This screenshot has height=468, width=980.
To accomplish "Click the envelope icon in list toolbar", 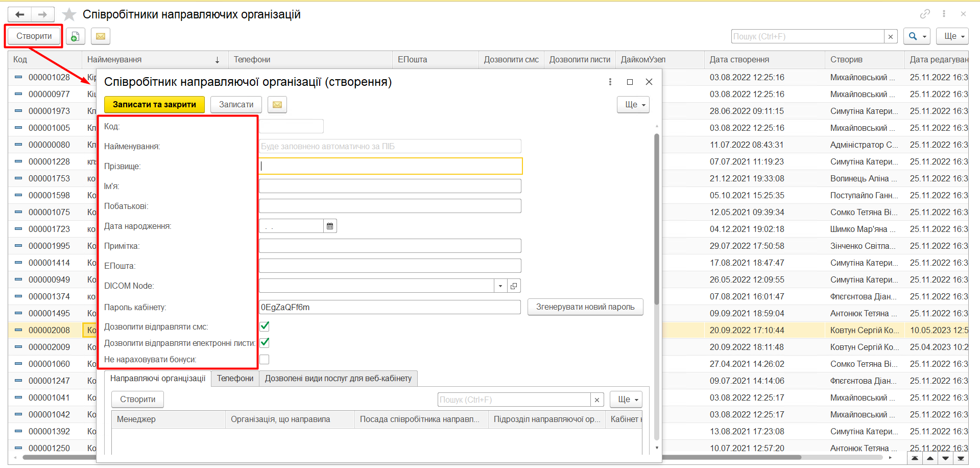I will point(101,36).
